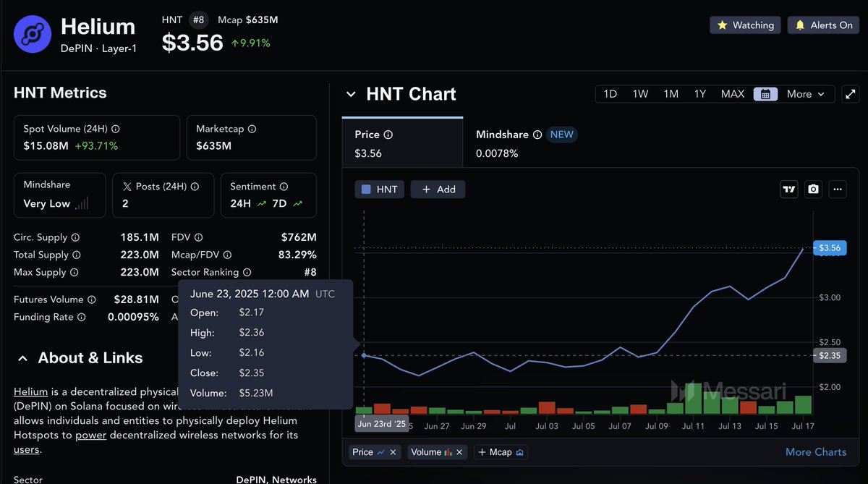Click the Helium logo icon
Screen dimensions: 868x484
tap(33, 35)
